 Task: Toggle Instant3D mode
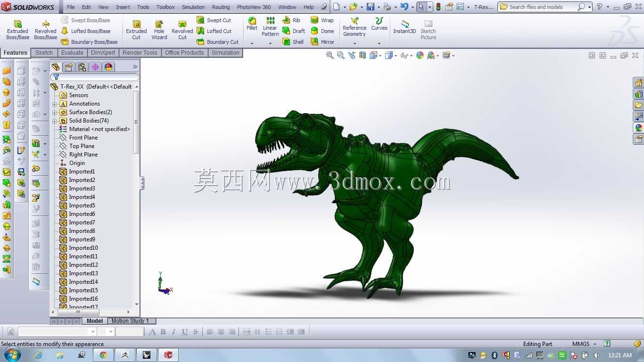click(x=405, y=27)
